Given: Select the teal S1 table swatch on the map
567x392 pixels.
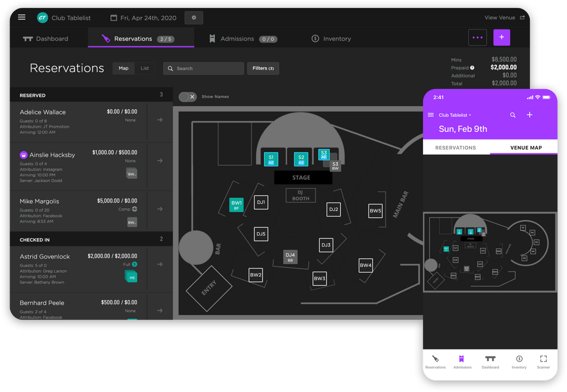Looking at the screenshot, I should 271,159.
